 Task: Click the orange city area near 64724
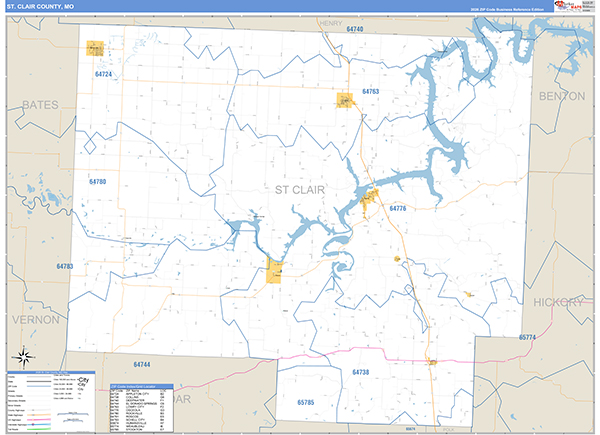click(x=95, y=49)
